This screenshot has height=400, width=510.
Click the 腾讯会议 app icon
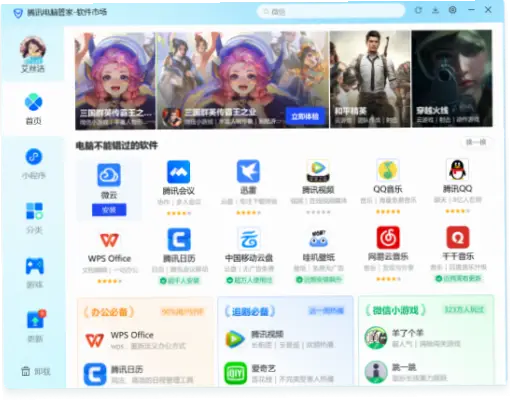179,172
